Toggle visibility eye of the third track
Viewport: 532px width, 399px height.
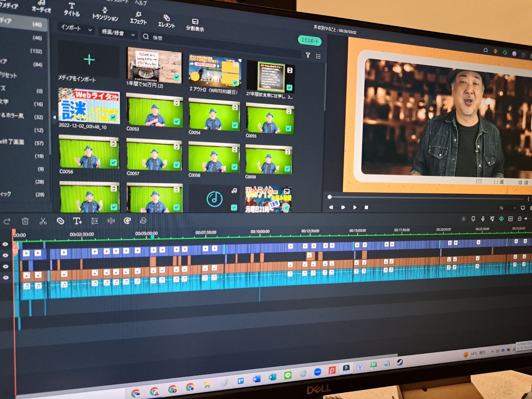[6, 266]
